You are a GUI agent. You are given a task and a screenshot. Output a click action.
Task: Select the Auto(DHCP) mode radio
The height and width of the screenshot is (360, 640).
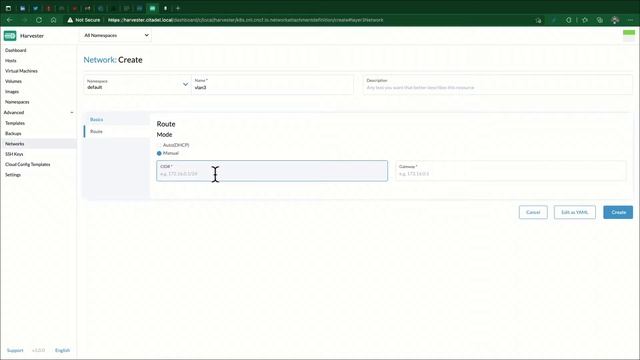(x=159, y=145)
